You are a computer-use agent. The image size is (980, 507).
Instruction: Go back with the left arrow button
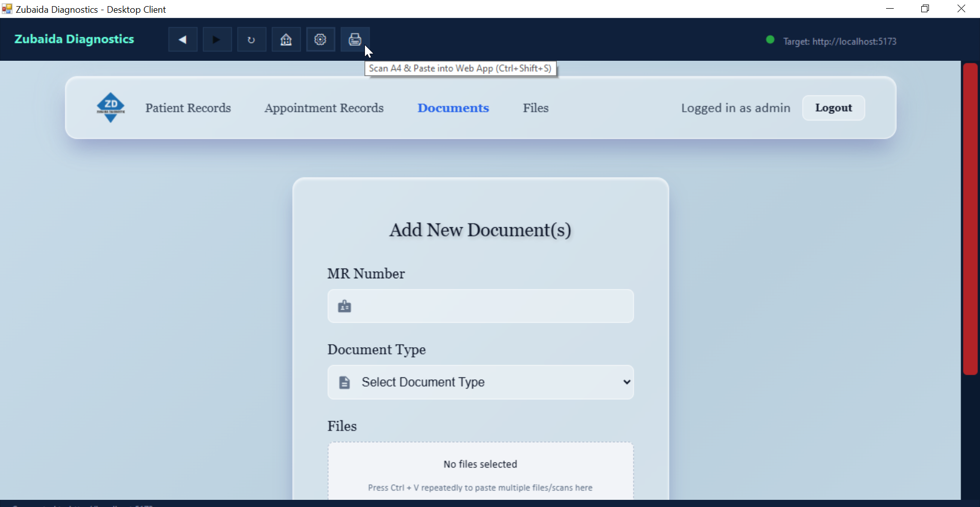(183, 40)
